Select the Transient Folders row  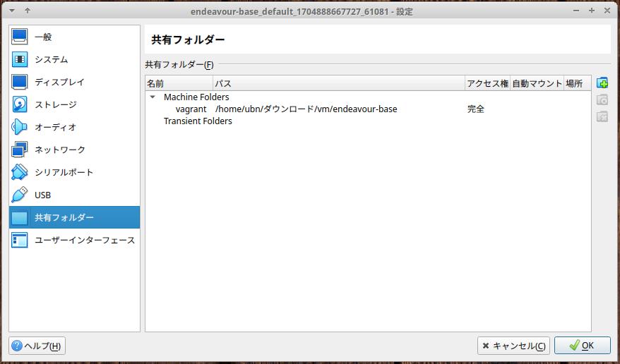pyautogui.click(x=368, y=121)
